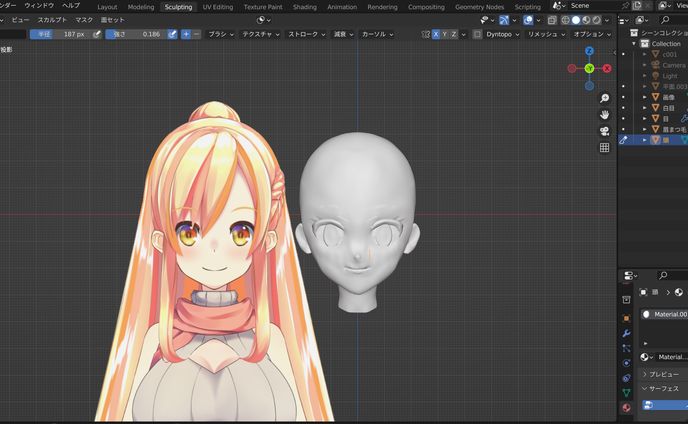Enable the Dyntopo checkbox

(477, 34)
